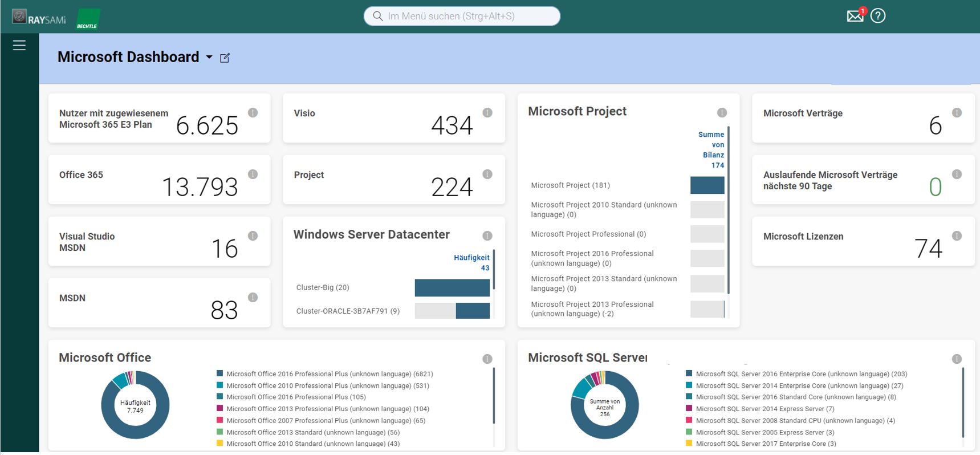This screenshot has width=980, height=455.
Task: Click the 'Im Menü suchen' search field
Action: click(x=462, y=16)
